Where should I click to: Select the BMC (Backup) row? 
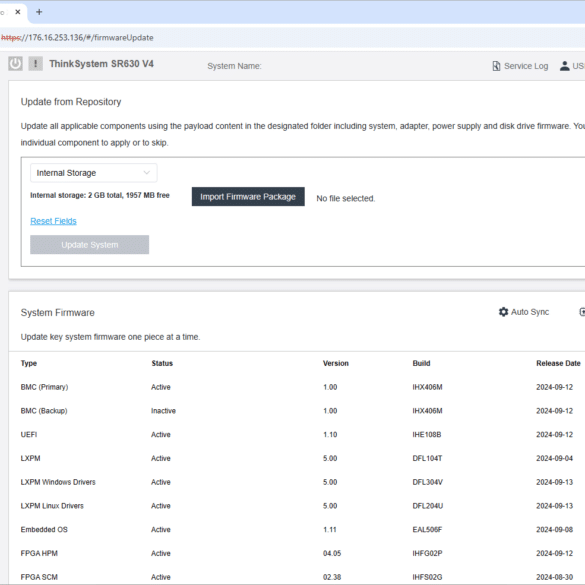297,411
